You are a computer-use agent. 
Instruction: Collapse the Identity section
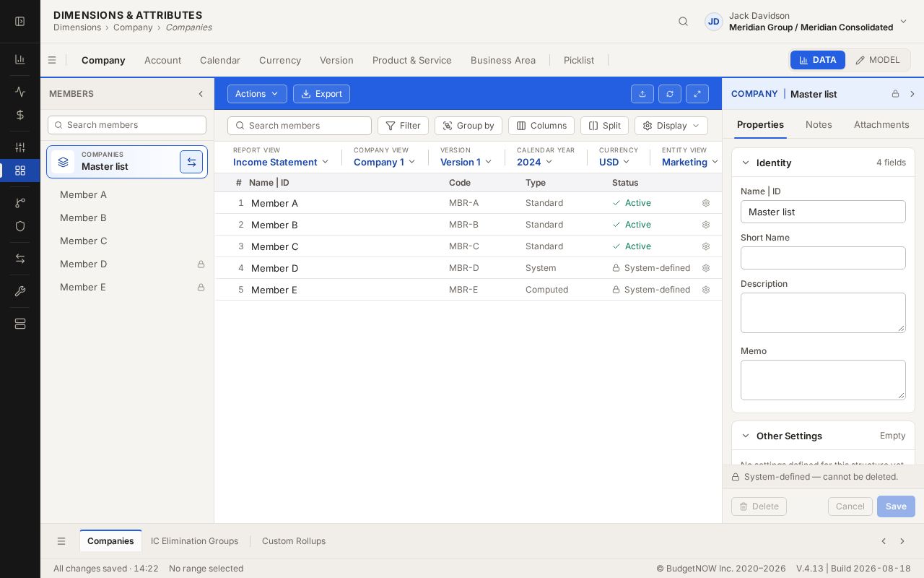coord(746,163)
